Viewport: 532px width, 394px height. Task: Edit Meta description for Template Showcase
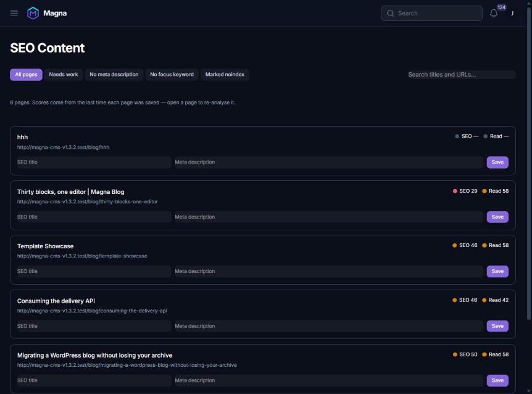[x=328, y=271]
